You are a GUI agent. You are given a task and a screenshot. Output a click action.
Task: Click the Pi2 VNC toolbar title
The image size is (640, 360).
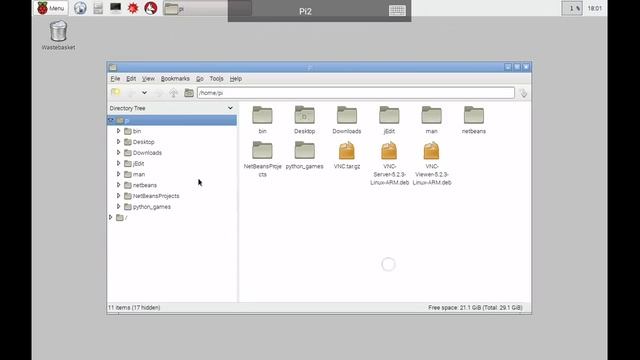pyautogui.click(x=305, y=11)
